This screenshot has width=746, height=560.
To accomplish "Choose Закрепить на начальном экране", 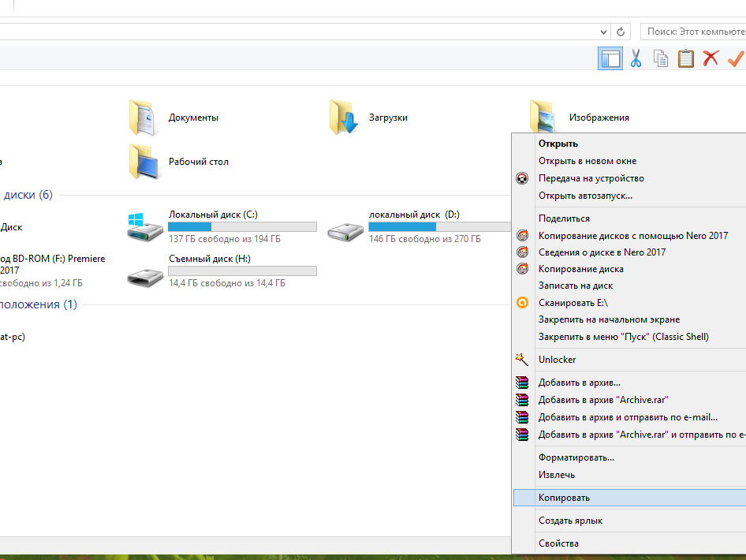I will pyautogui.click(x=629, y=319).
